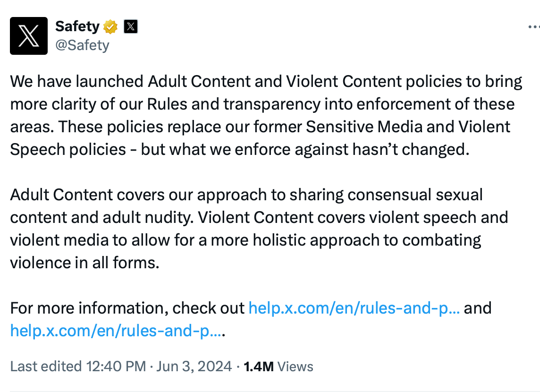
Task: Click the Jun 3, 2024 date
Action: [194, 366]
